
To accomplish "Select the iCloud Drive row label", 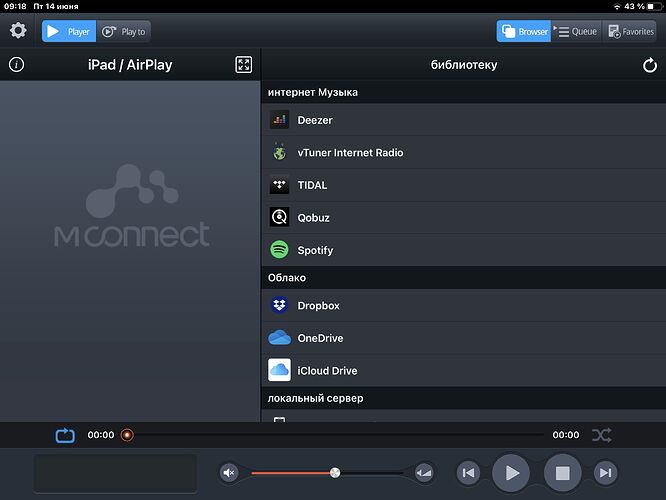I will [x=327, y=371].
